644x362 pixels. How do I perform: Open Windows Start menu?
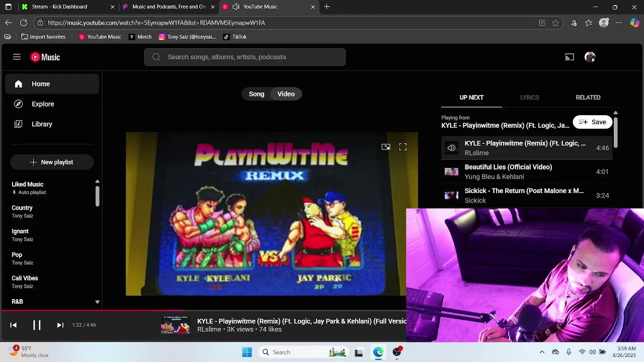[x=247, y=352]
